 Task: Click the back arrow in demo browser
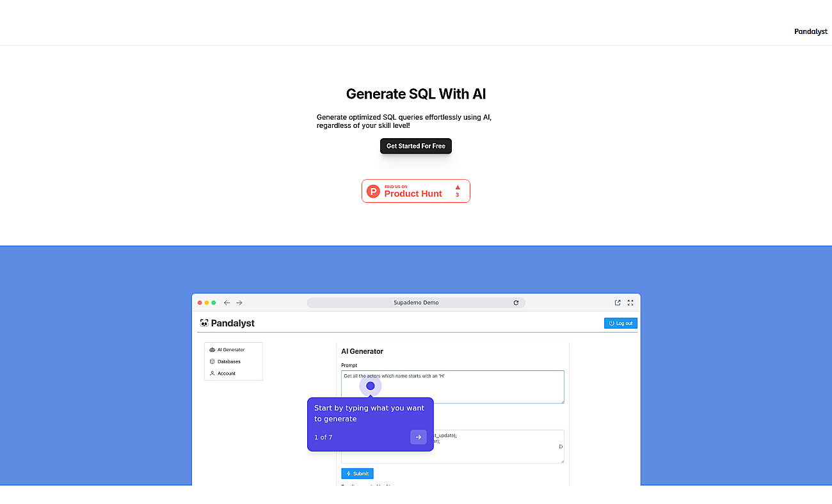227,303
